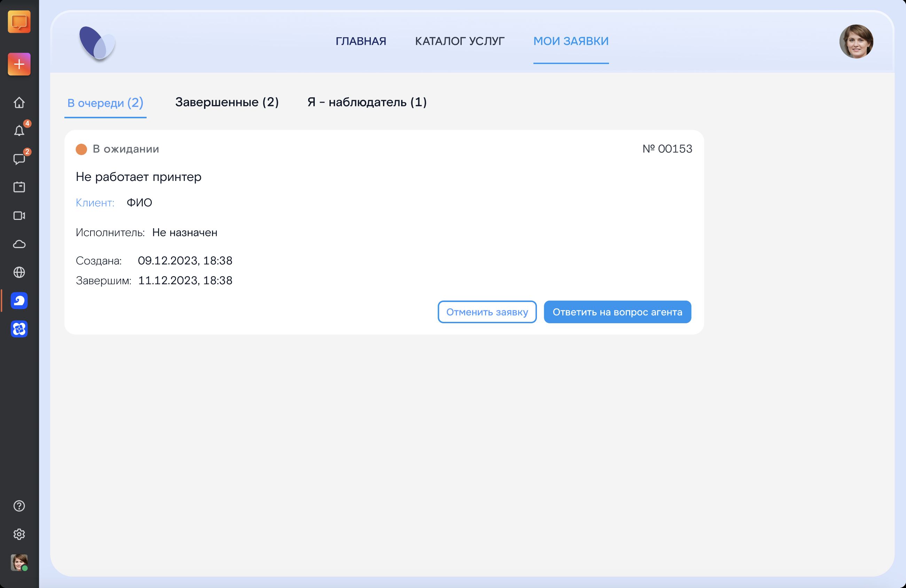Image resolution: width=906 pixels, height=588 pixels.
Task: Click the client value ФИО
Action: (139, 203)
